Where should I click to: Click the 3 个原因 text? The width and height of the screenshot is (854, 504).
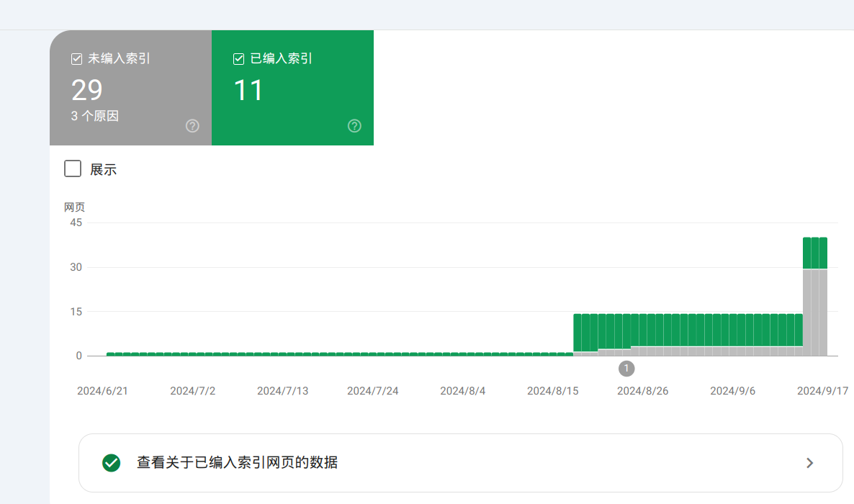[x=95, y=116]
